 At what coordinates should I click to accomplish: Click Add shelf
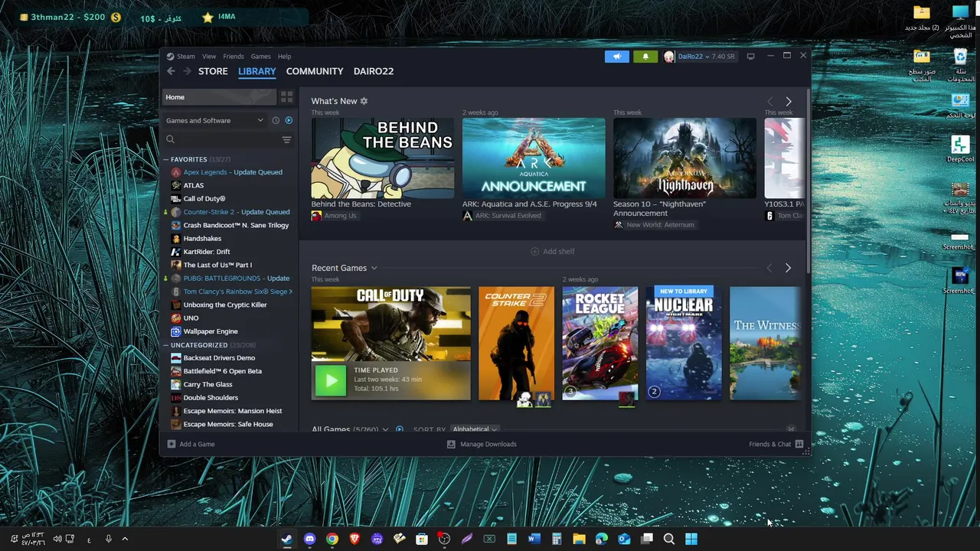(552, 251)
